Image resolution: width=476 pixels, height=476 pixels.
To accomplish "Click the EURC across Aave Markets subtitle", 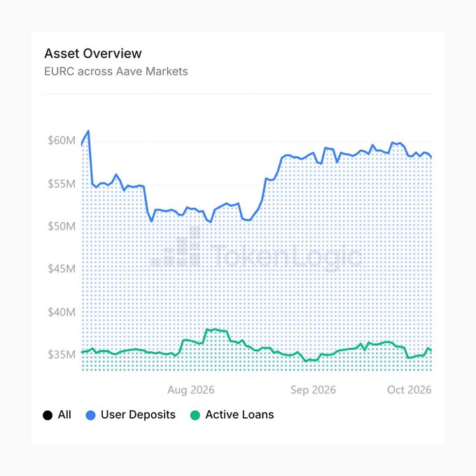I will [x=116, y=71].
